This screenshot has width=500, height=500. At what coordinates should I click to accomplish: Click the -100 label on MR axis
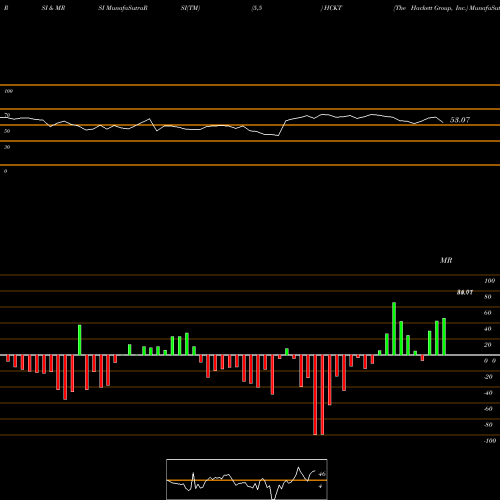coord(490,441)
